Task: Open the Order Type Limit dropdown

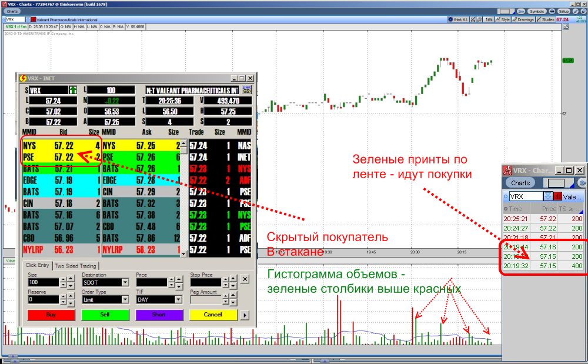Action: [x=125, y=299]
